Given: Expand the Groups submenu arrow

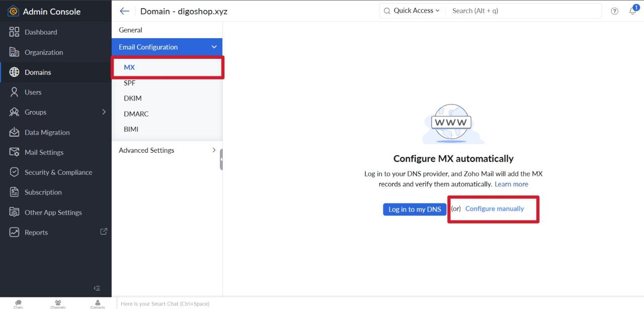Looking at the screenshot, I should click(x=104, y=112).
